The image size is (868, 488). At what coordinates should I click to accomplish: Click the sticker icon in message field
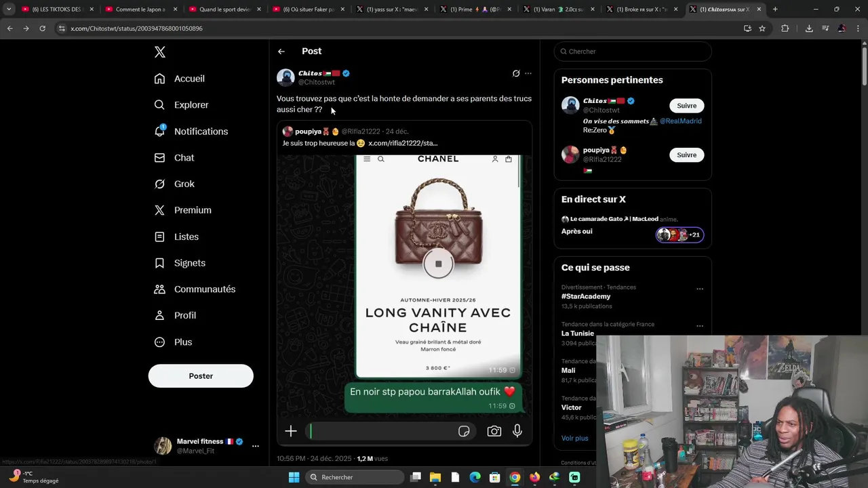point(464,431)
